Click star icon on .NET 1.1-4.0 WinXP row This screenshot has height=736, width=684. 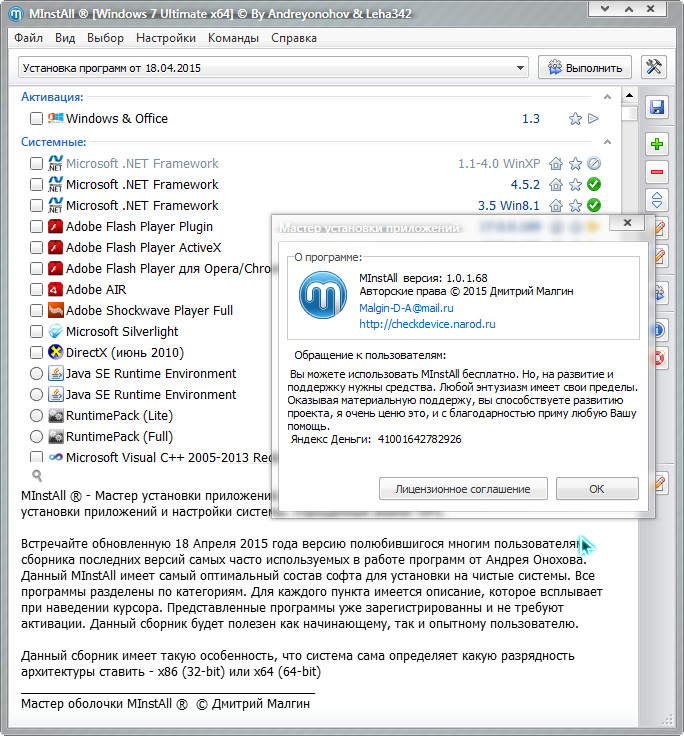(575, 163)
